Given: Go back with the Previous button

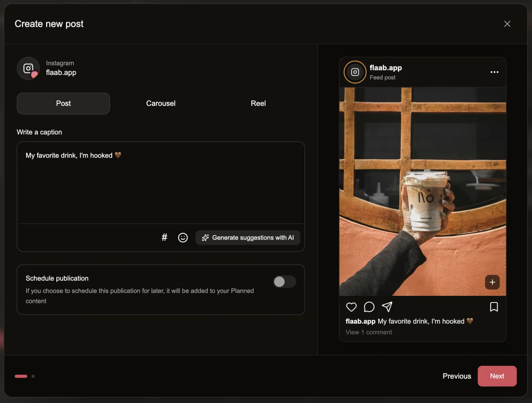Looking at the screenshot, I should 457,376.
